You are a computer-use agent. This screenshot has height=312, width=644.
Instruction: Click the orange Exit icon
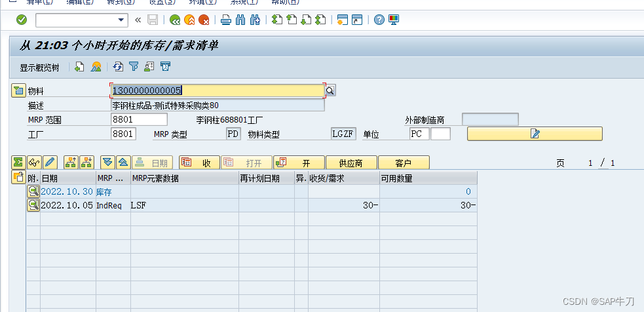(189, 20)
